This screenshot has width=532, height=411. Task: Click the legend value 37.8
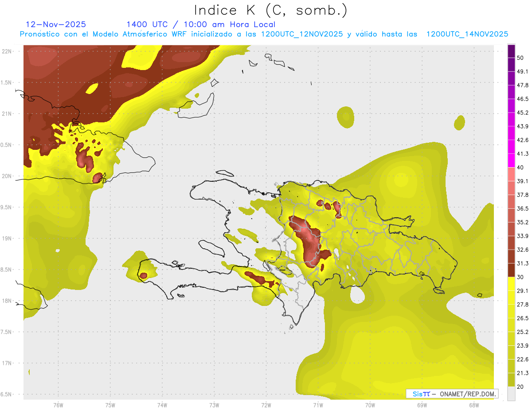523,195
